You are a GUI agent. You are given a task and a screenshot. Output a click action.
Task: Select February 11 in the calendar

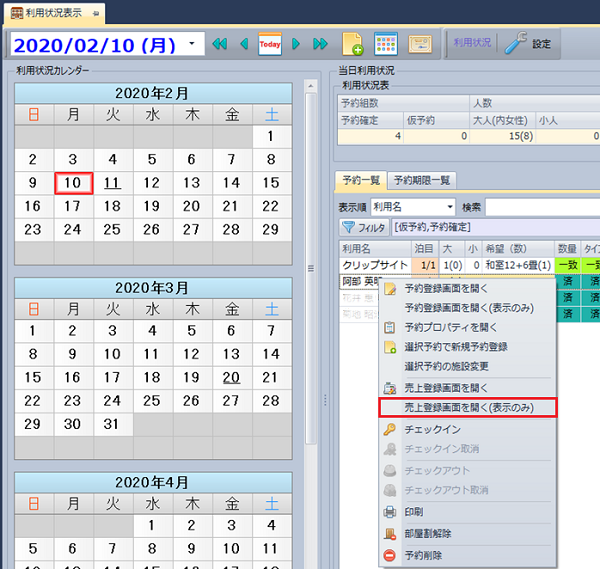112,183
